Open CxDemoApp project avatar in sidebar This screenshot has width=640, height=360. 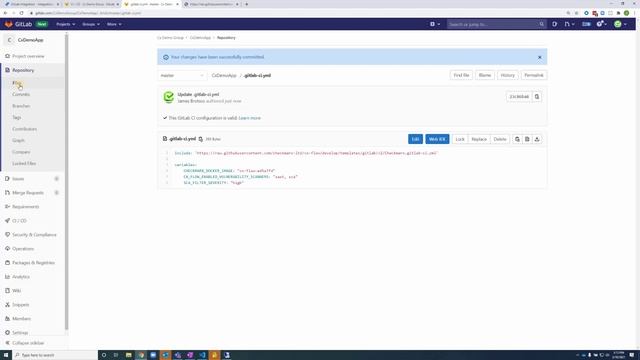pos(9,40)
